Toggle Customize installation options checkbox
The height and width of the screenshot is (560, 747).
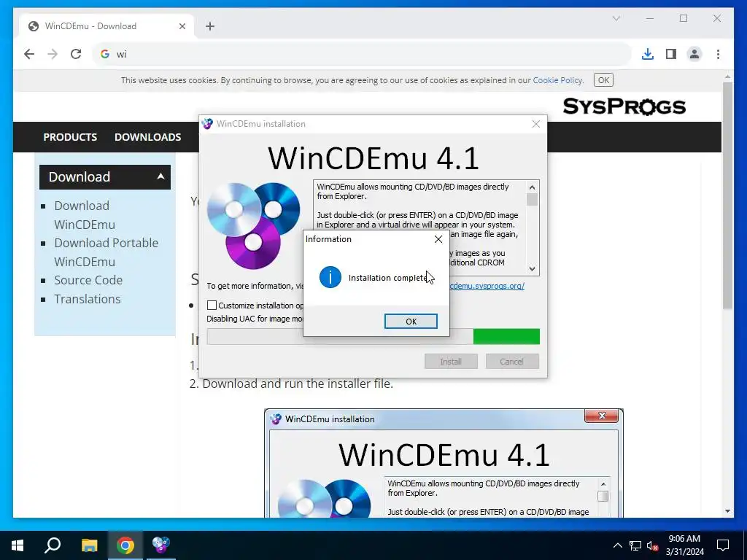pos(212,306)
